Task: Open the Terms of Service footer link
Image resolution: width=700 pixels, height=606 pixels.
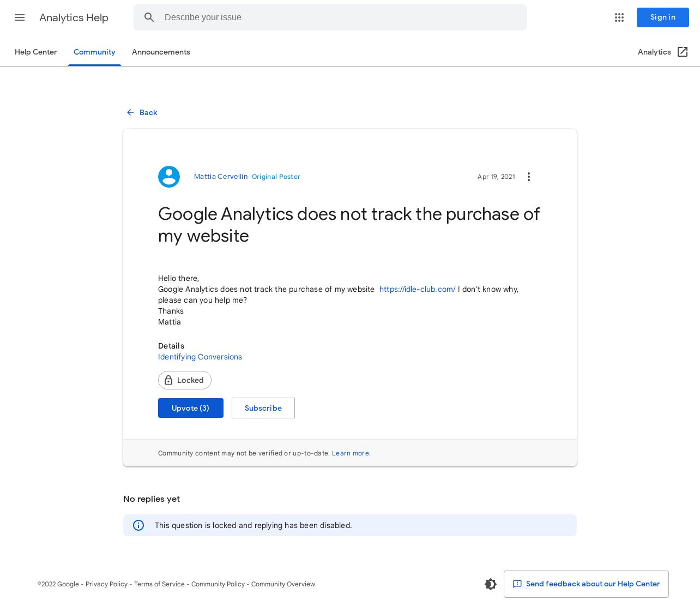Action: point(159,584)
